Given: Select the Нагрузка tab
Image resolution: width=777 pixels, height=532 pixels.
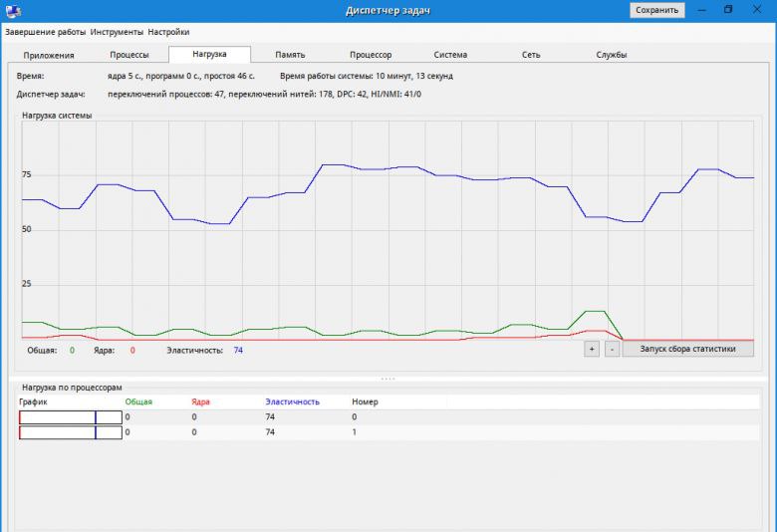Looking at the screenshot, I should [x=209, y=54].
